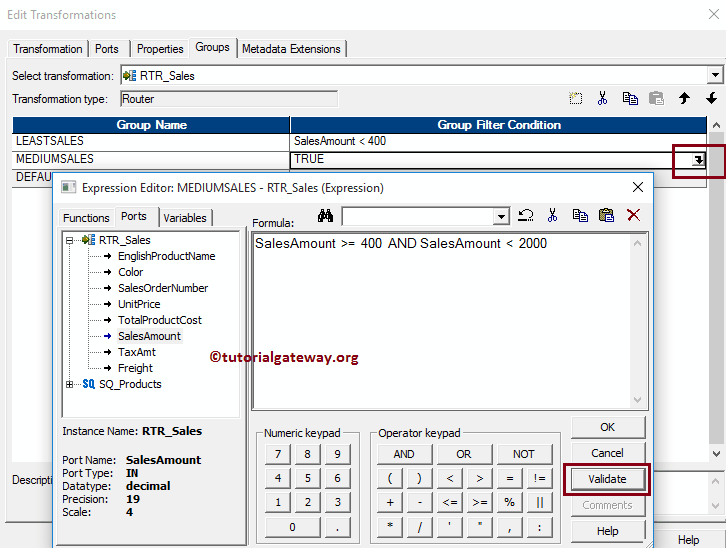Click the NOT operator button

(x=524, y=455)
